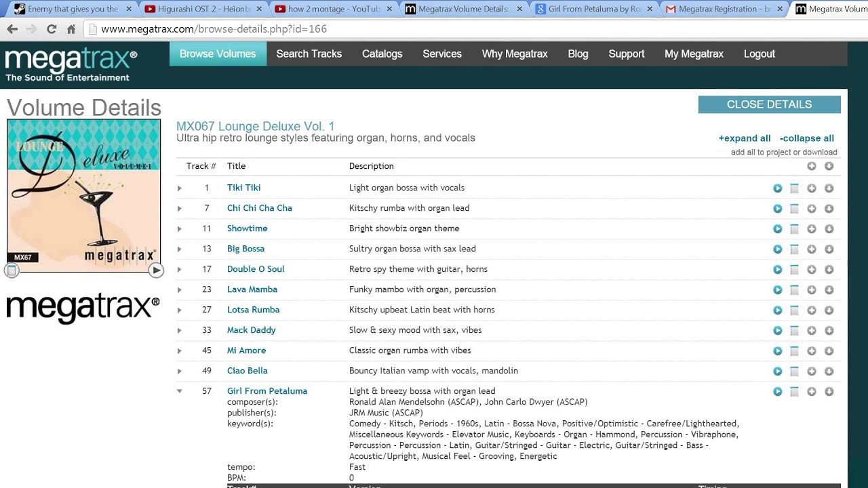Play the Big Bossa track
The image size is (868, 488).
777,249
